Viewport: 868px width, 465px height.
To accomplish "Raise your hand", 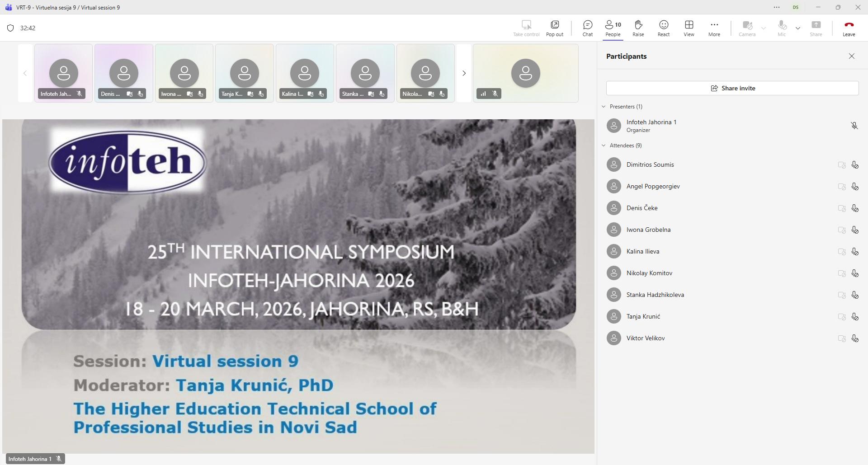I will pyautogui.click(x=638, y=28).
